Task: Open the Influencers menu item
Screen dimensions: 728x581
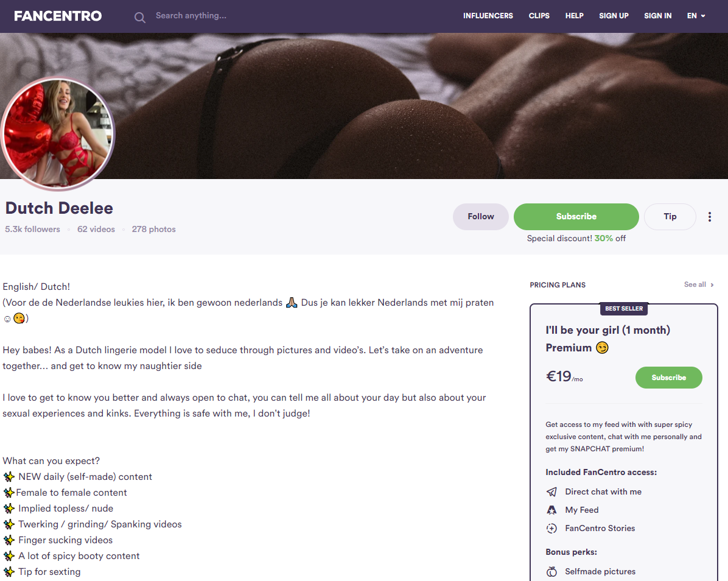Action: pos(488,16)
